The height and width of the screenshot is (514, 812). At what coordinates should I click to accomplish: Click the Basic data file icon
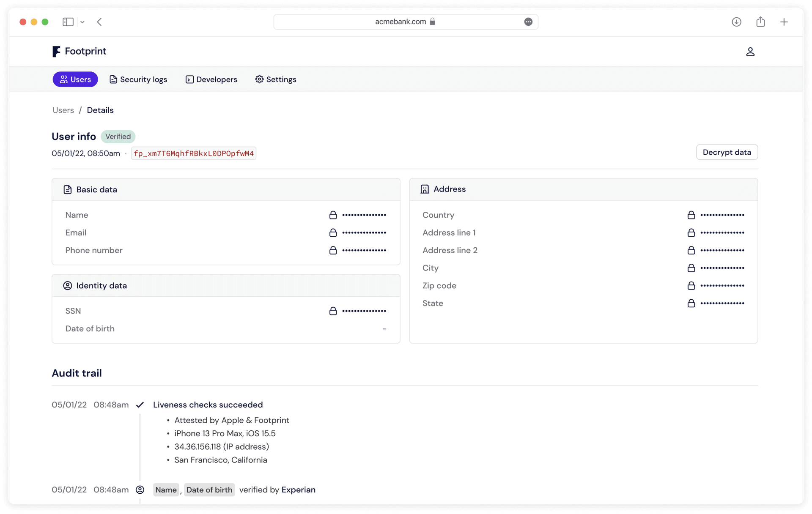click(67, 189)
